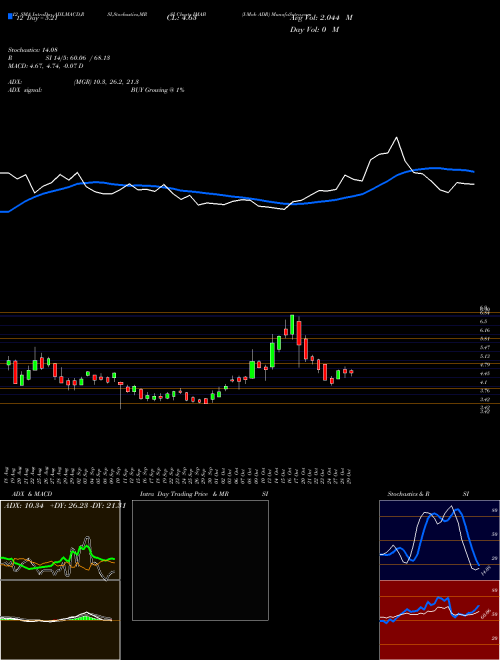Click the 'MACD: 4.67, 4.74, -0.07 D' line

[45, 66]
